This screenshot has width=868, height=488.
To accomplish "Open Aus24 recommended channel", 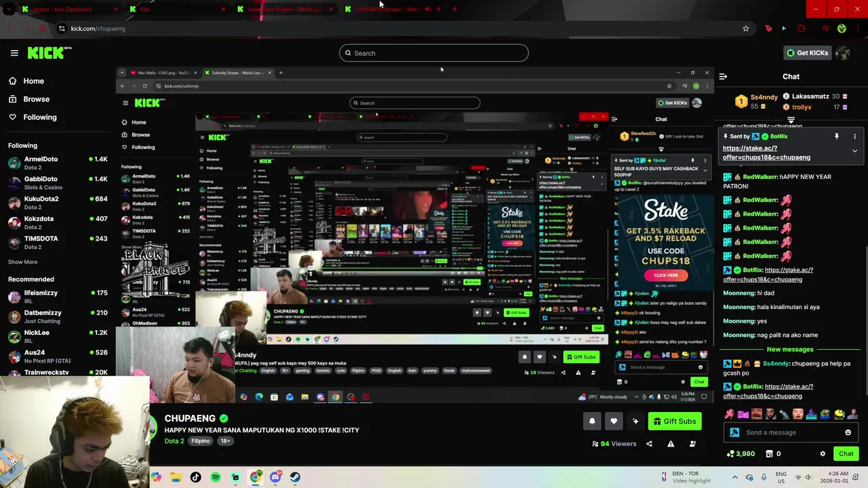I will (x=58, y=356).
